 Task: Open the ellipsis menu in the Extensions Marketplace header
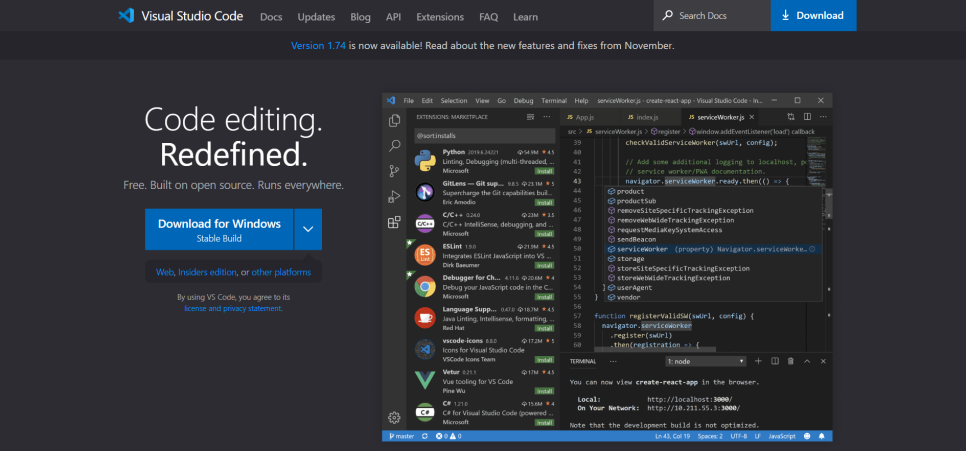click(546, 116)
